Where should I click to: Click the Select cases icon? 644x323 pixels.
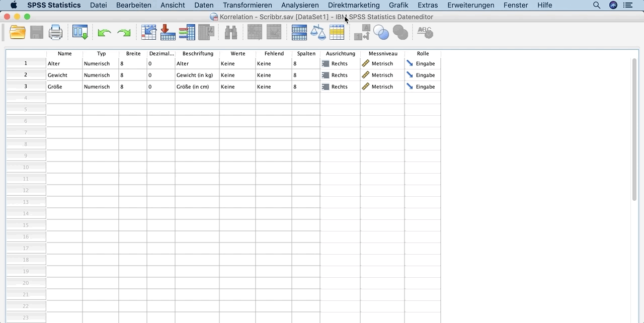coord(337,33)
